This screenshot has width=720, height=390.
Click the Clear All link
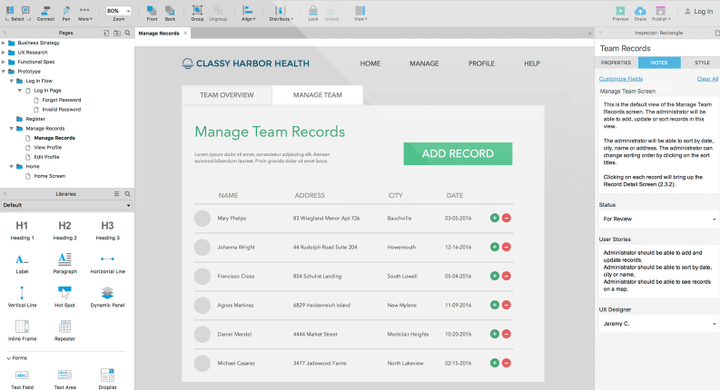[707, 79]
